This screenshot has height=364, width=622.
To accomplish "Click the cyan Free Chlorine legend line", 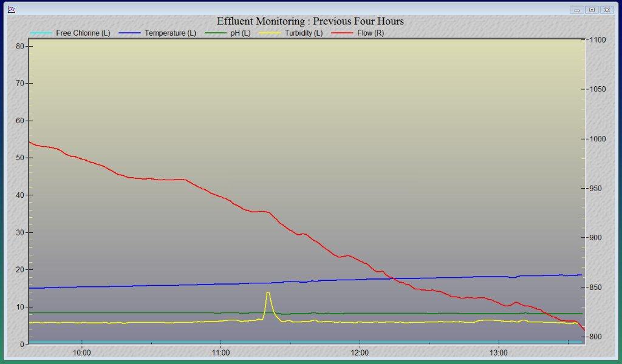I will point(41,33).
